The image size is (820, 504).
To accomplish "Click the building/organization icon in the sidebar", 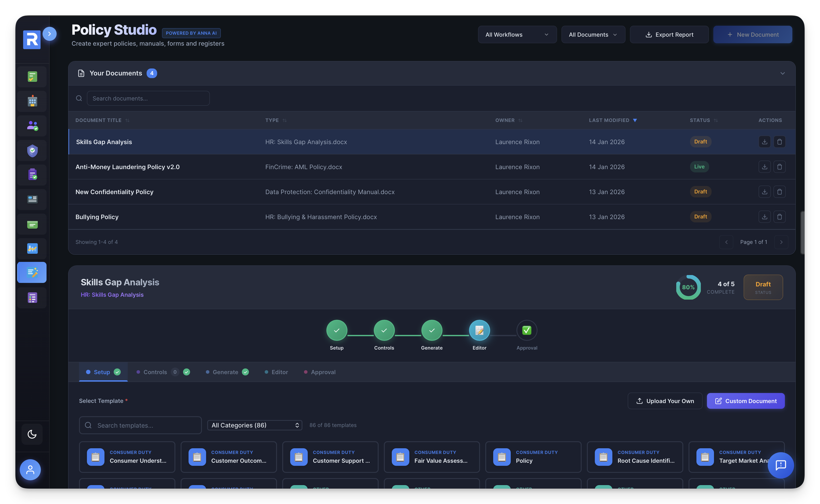I will (x=32, y=101).
